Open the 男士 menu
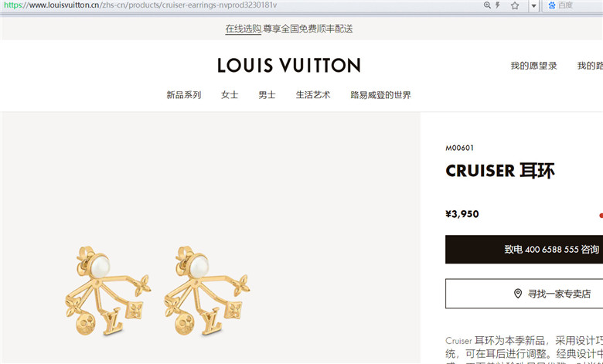 267,95
